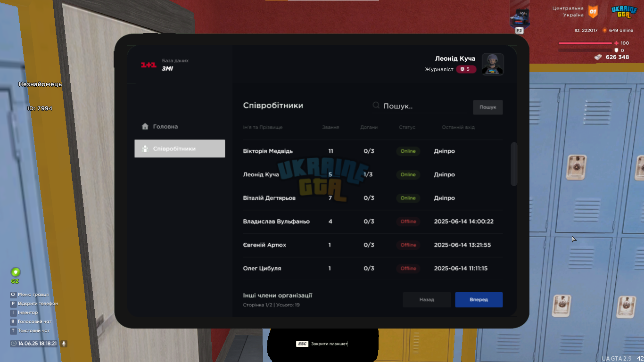Select employee Євгеній Артюх

[x=264, y=245]
